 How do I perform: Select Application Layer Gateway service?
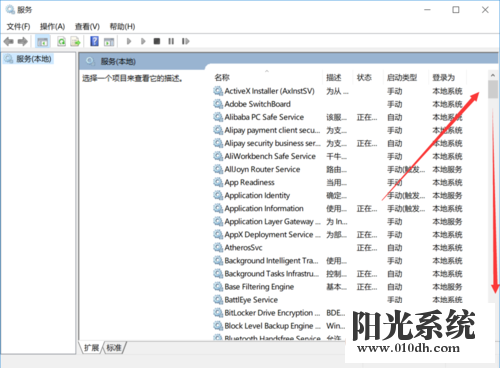pos(272,221)
